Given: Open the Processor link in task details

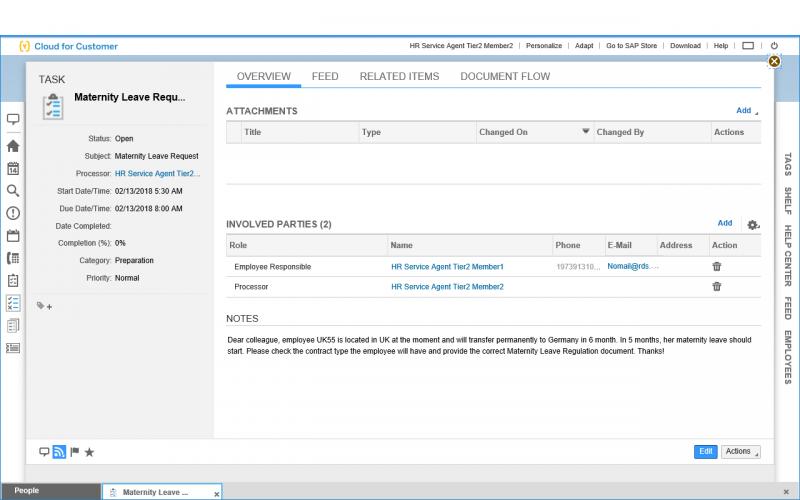Looking at the screenshot, I should tap(157, 173).
